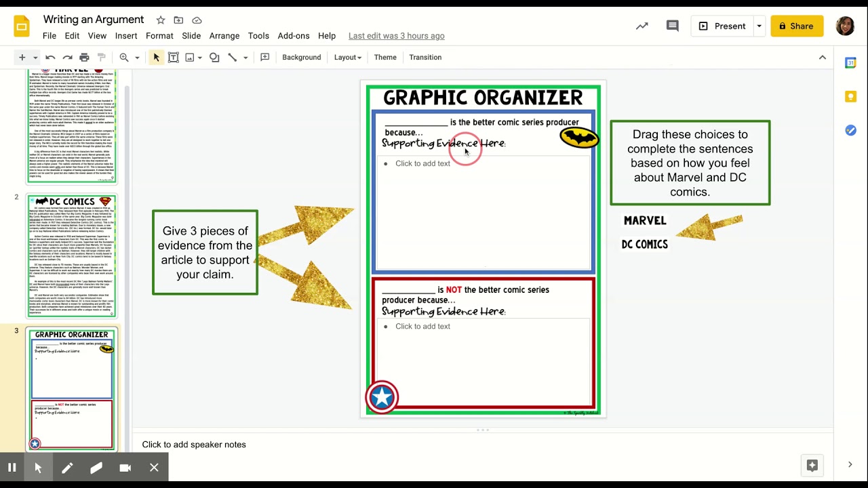This screenshot has width=868, height=488.
Task: Select the recorder pen tool
Action: click(x=67, y=468)
